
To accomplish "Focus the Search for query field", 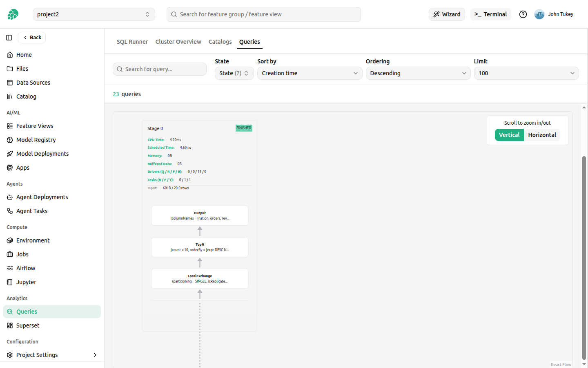I will [160, 69].
